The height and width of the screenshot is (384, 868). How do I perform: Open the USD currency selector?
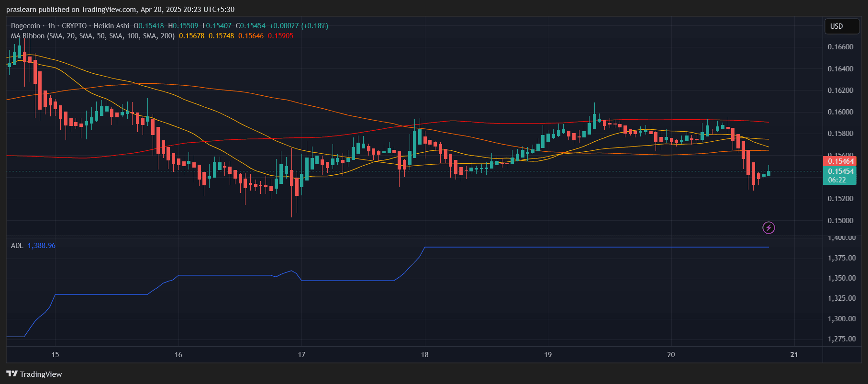click(x=841, y=26)
